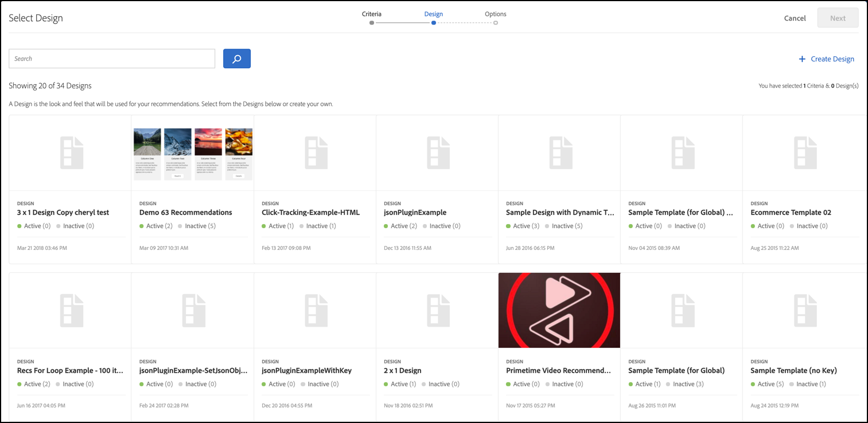The width and height of the screenshot is (868, 423).
Task: Click placeholder icon of Sample Template (for Global) dated Nov 04 2015
Action: coord(683,152)
